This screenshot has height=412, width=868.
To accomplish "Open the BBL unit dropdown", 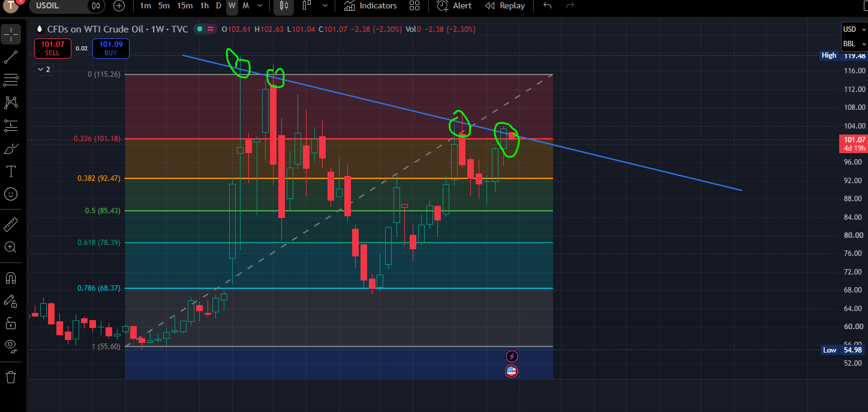I will coord(854,44).
